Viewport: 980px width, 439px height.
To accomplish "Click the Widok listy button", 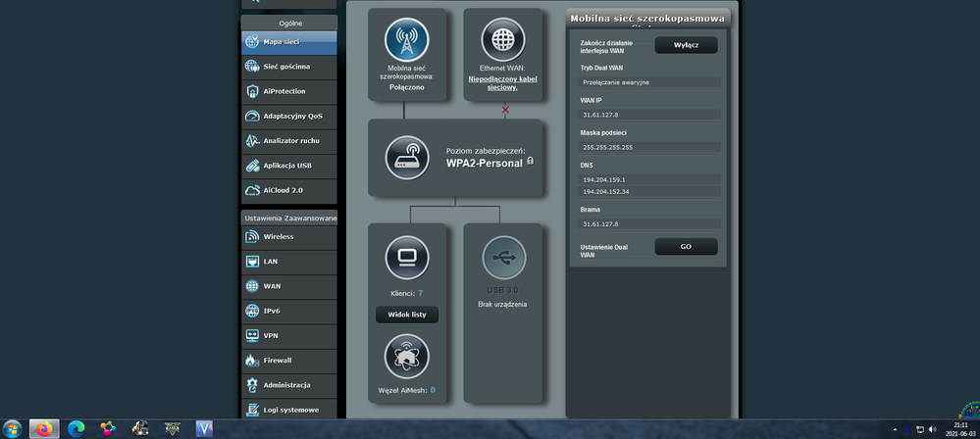I will [x=406, y=315].
